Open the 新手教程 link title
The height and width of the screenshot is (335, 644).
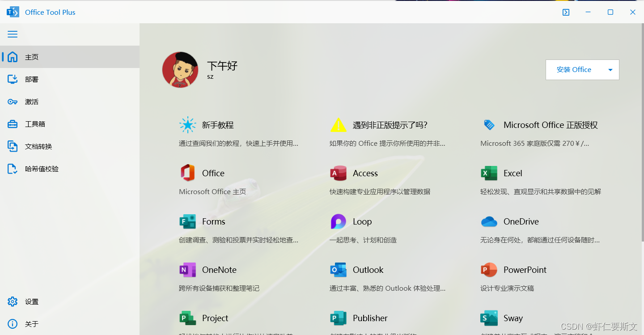[x=218, y=125]
